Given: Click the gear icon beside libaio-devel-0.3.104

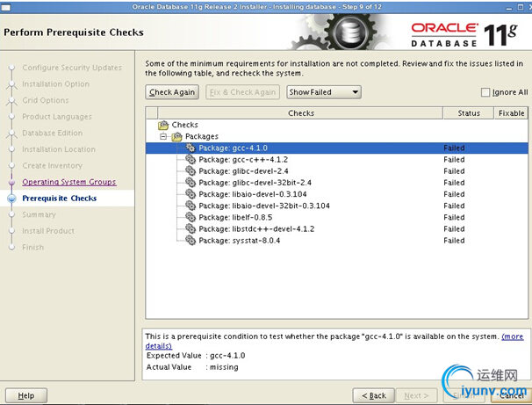Looking at the screenshot, I should (191, 194).
